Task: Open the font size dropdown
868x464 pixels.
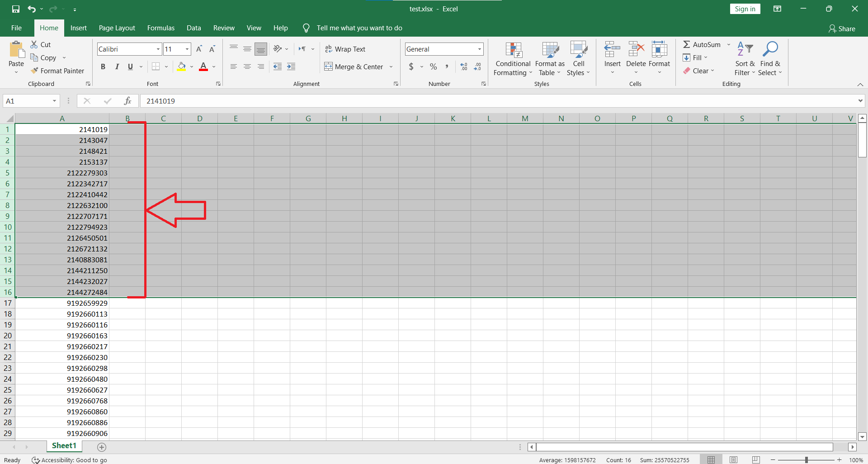Action: (x=187, y=49)
